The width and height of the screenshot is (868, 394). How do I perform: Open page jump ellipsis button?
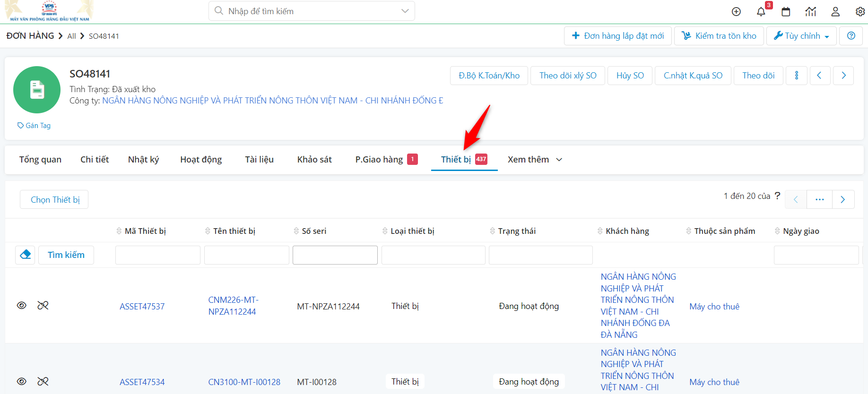[819, 199]
